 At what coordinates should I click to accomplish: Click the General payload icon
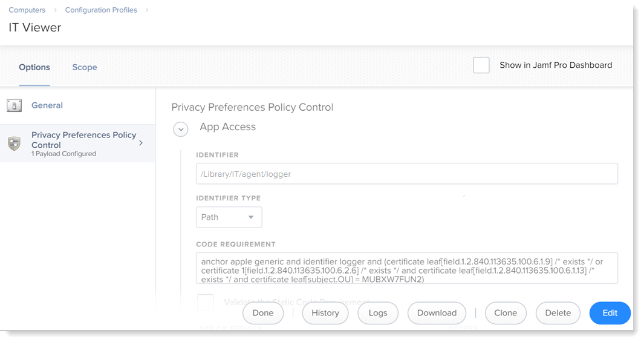[14, 106]
